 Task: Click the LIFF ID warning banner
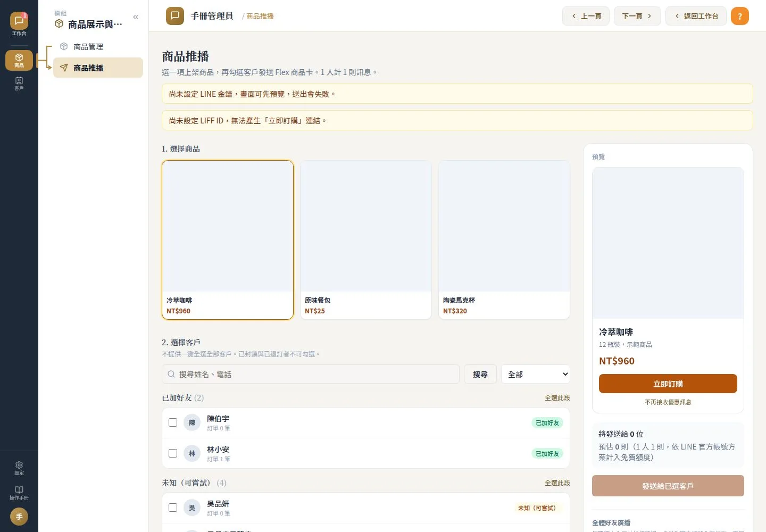point(457,120)
